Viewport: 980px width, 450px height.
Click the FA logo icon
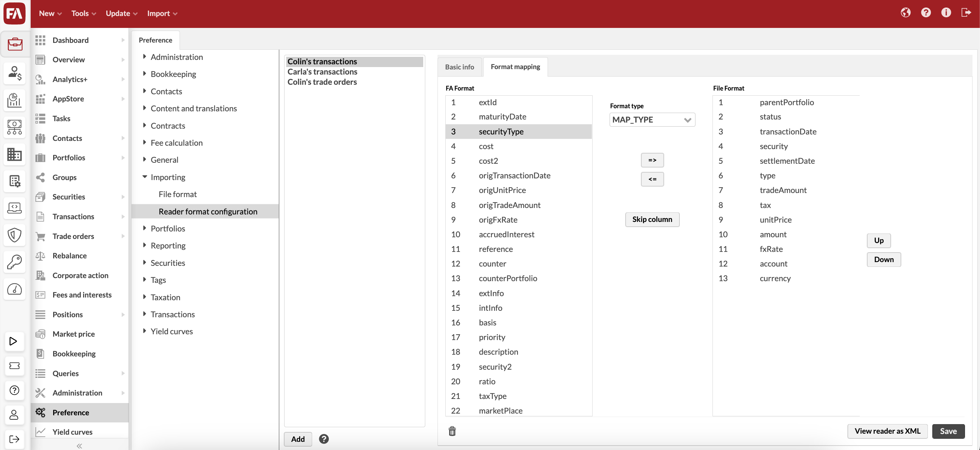click(x=14, y=13)
